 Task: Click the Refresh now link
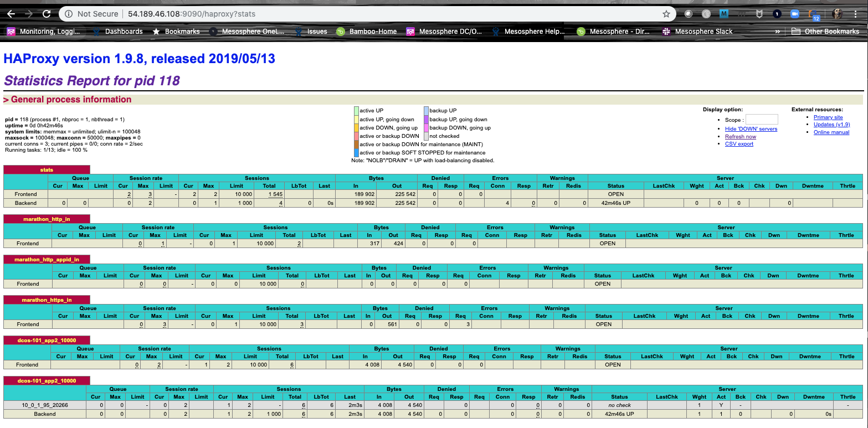click(x=741, y=137)
